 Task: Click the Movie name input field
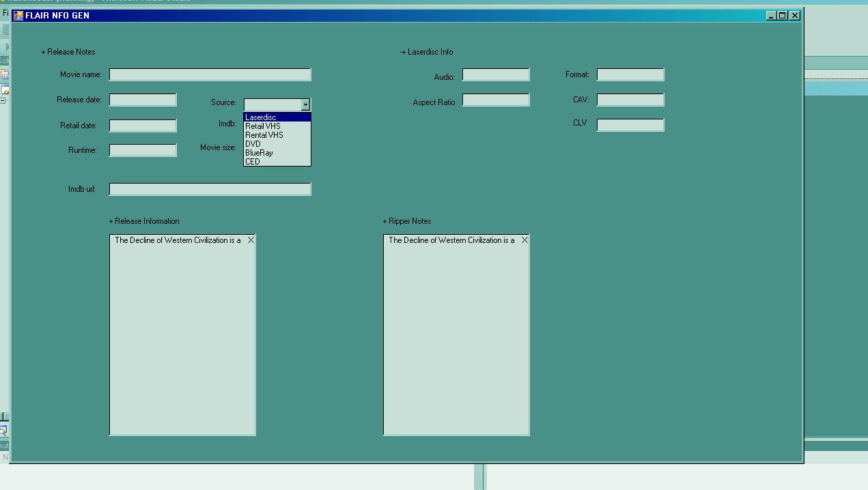(210, 74)
